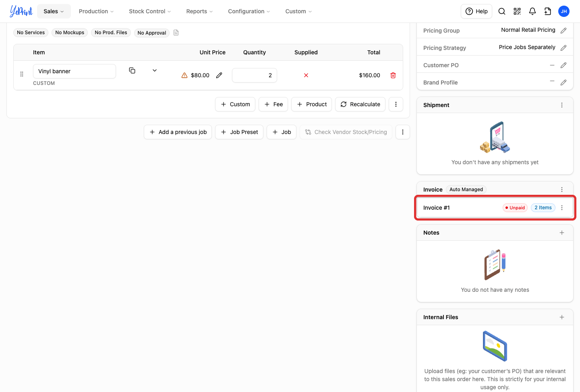Click the Recalculate button
Image resolution: width=580 pixels, height=392 pixels.
pos(360,104)
